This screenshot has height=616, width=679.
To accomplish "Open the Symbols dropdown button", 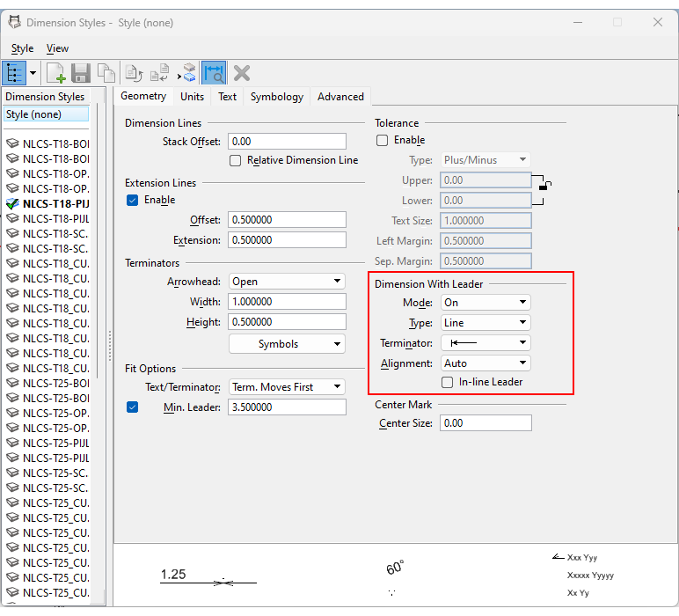I will click(287, 344).
